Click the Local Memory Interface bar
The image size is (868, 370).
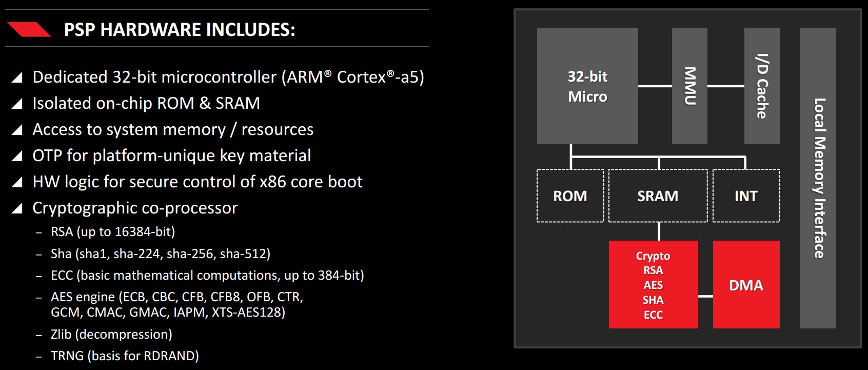[818, 178]
